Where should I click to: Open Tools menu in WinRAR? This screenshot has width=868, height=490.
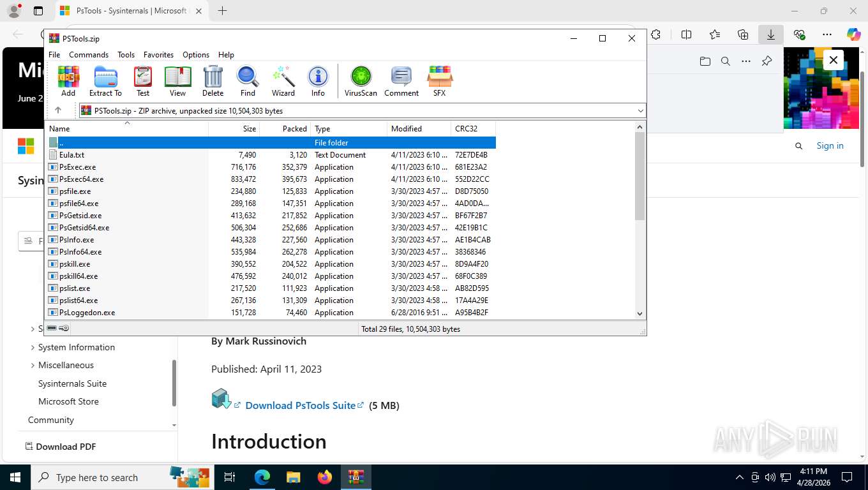pyautogui.click(x=126, y=55)
